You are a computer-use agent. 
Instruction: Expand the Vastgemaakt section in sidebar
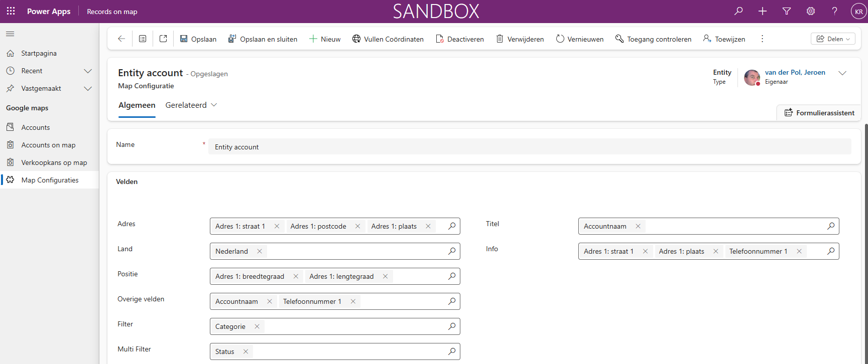click(x=88, y=88)
